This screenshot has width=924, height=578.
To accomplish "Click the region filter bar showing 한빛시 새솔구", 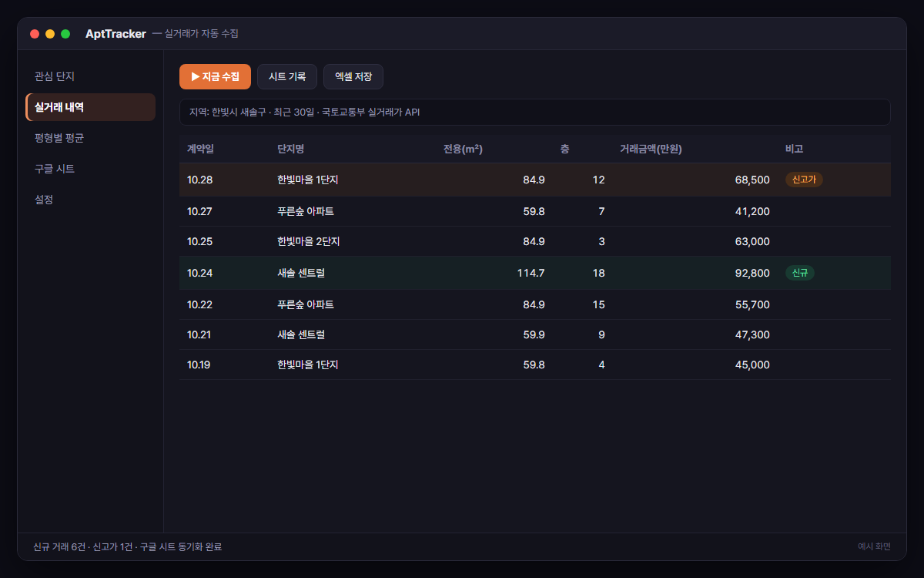I will [x=534, y=112].
